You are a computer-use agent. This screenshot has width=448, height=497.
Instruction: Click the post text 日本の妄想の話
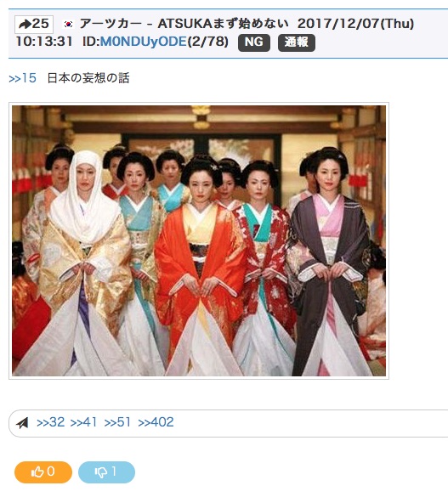click(x=88, y=78)
